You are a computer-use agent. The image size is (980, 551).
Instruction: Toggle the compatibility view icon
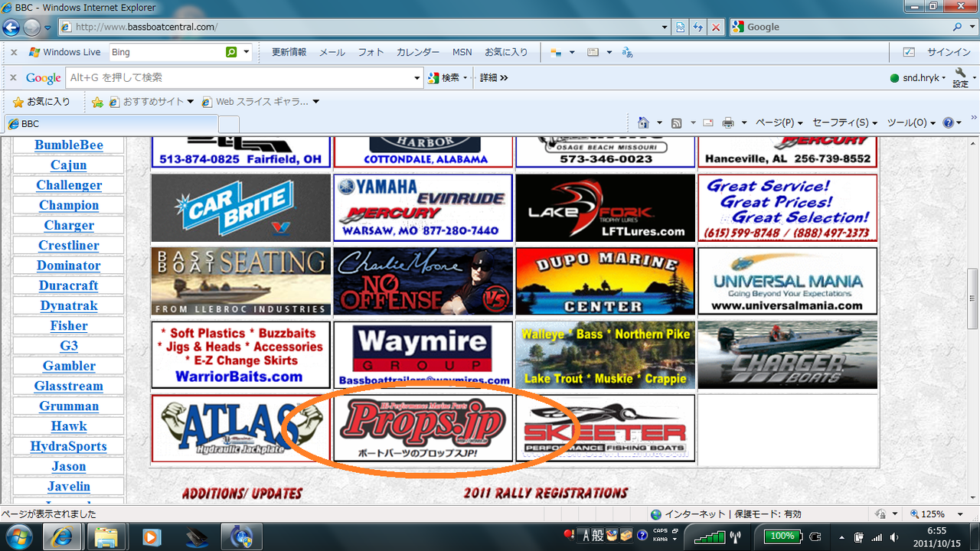[680, 27]
